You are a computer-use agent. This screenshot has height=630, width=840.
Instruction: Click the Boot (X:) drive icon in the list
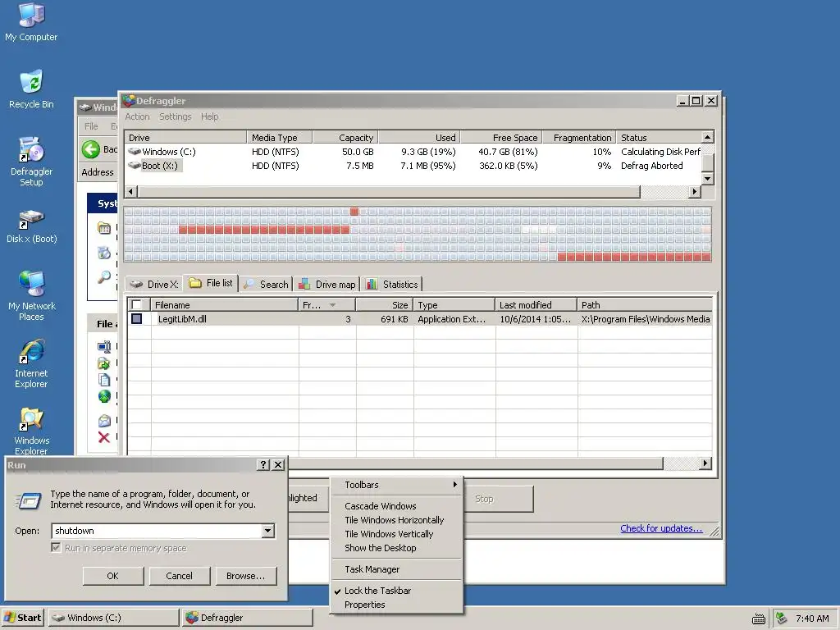point(135,166)
